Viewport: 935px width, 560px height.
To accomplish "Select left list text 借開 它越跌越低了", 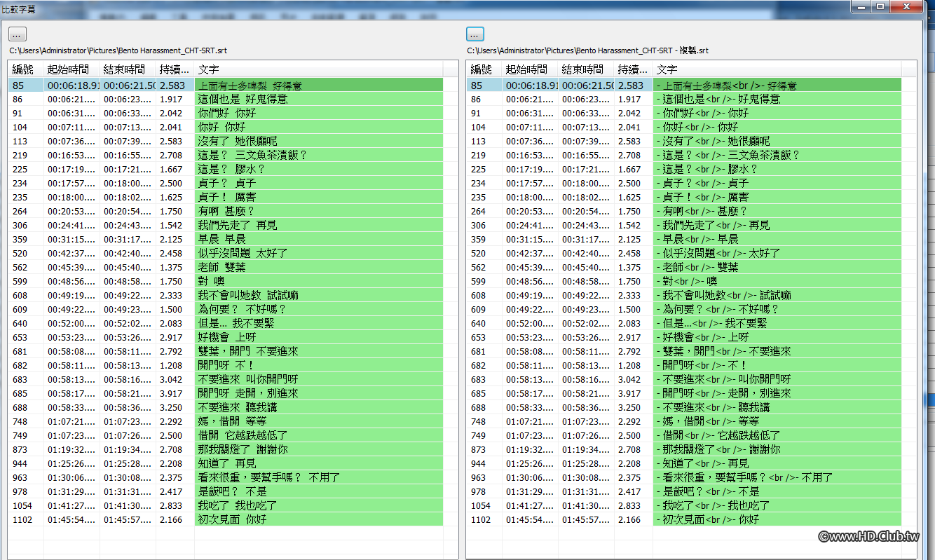I will (243, 435).
